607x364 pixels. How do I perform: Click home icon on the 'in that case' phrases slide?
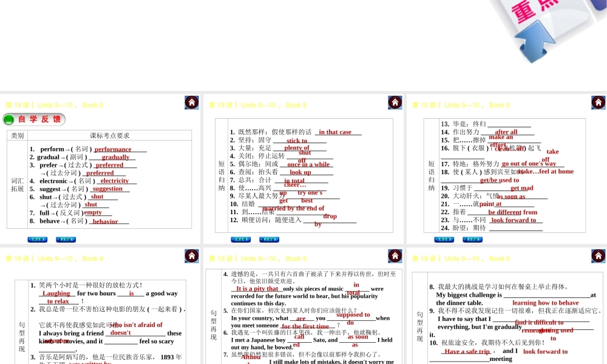click(x=395, y=103)
